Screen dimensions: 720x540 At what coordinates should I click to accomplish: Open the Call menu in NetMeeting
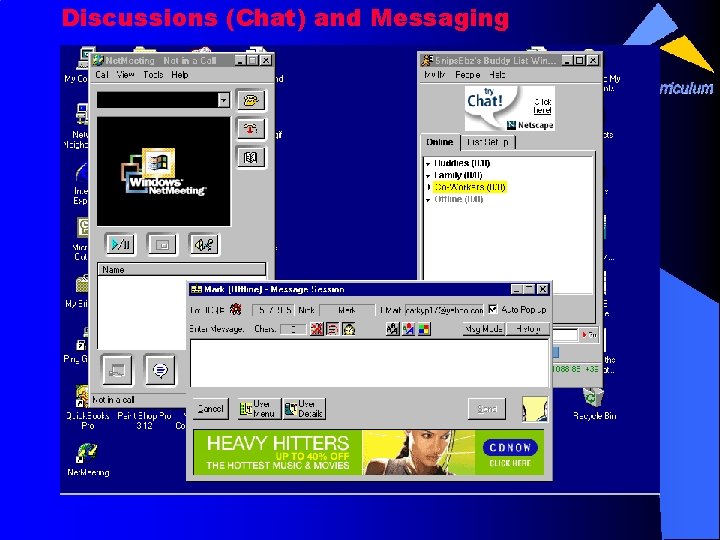coord(102,74)
